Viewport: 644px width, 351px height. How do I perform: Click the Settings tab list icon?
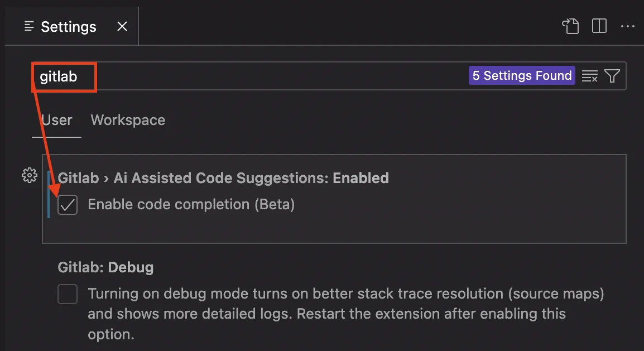click(30, 27)
